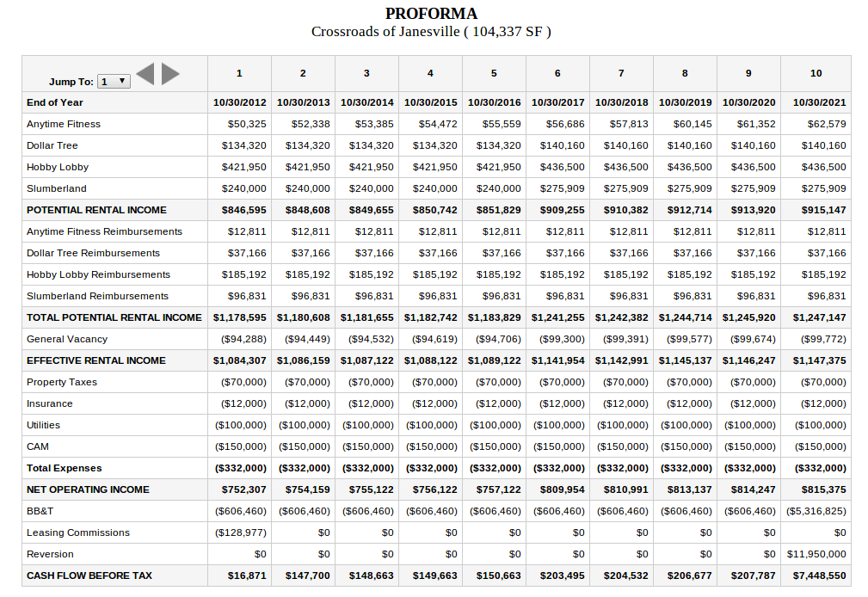Click the Hobby Lobby Reimbursements row label
Screen dimensions: 868x597
pyautogui.click(x=98, y=274)
